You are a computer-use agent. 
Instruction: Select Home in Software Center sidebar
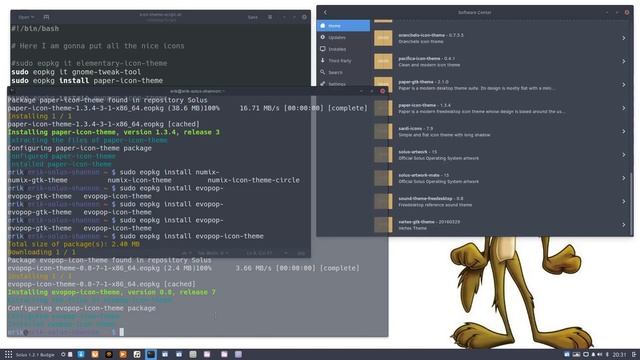tap(344, 26)
